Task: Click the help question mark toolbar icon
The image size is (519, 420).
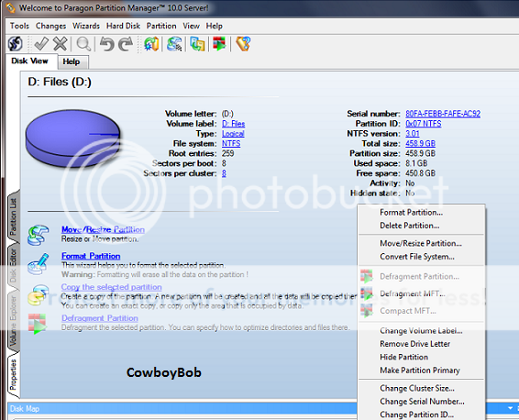Action: tap(243, 44)
